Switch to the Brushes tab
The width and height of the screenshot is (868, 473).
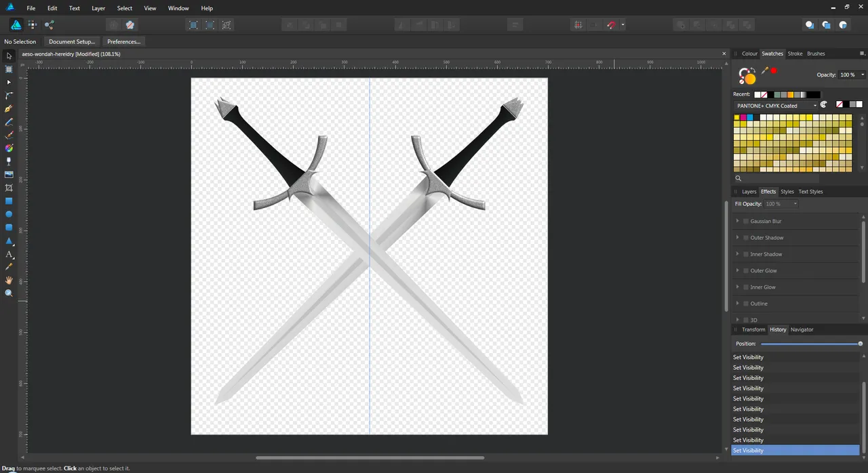(816, 54)
